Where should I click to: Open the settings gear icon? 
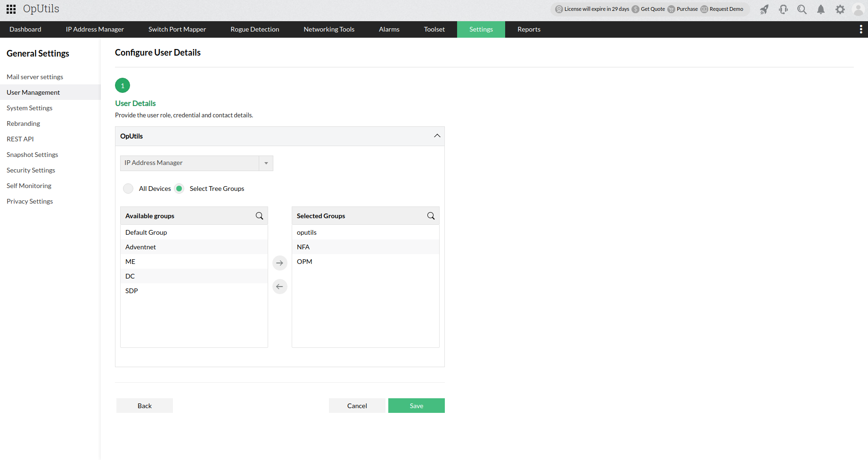840,9
